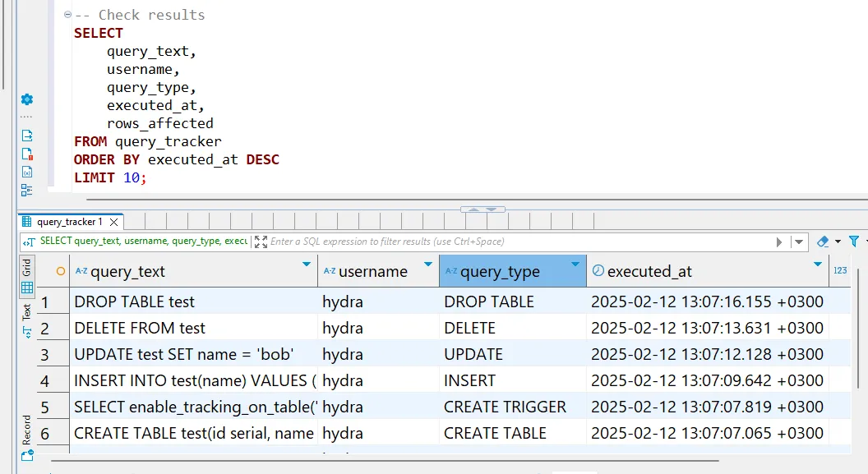This screenshot has width=868, height=474.
Task: Click the orange circle row header corner
Action: coord(60,271)
